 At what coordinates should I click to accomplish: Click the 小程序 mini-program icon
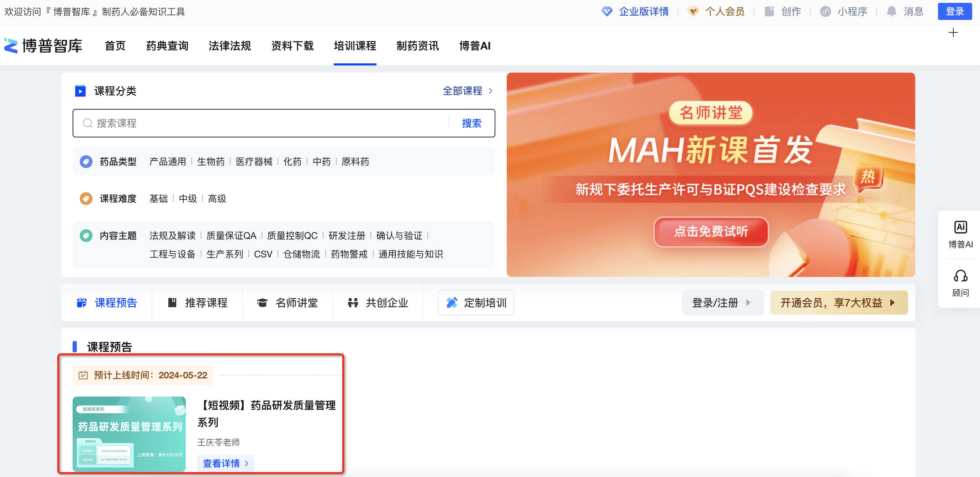click(825, 11)
